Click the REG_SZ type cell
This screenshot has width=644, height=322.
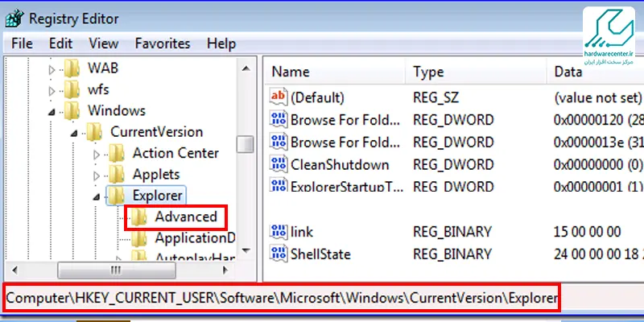point(436,97)
